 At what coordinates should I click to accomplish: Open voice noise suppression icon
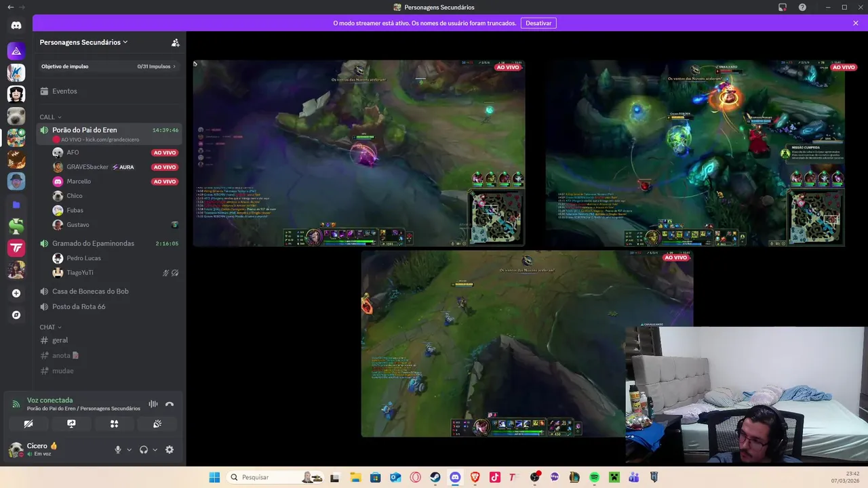coord(153,404)
